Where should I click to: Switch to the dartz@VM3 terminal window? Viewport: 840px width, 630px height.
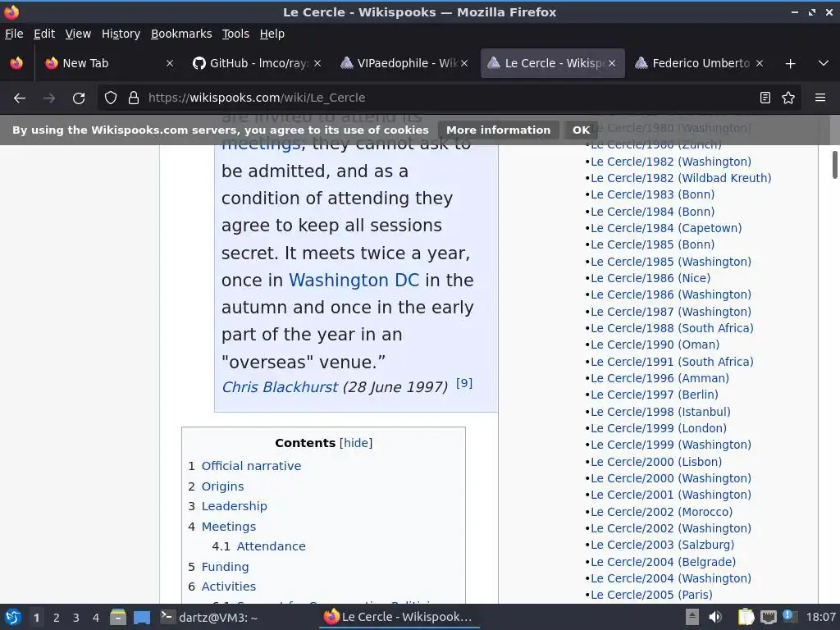[x=209, y=618]
